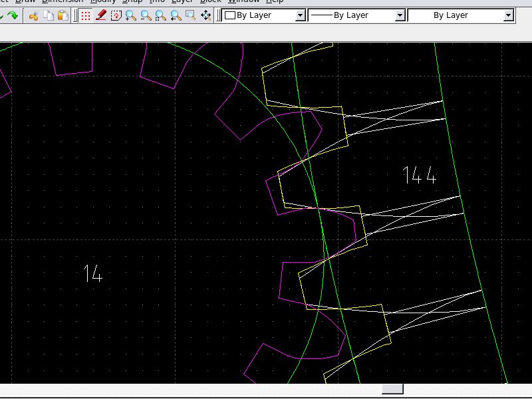The width and height of the screenshot is (532, 399).
Task: Click the Redo arrow icon
Action: 13,15
